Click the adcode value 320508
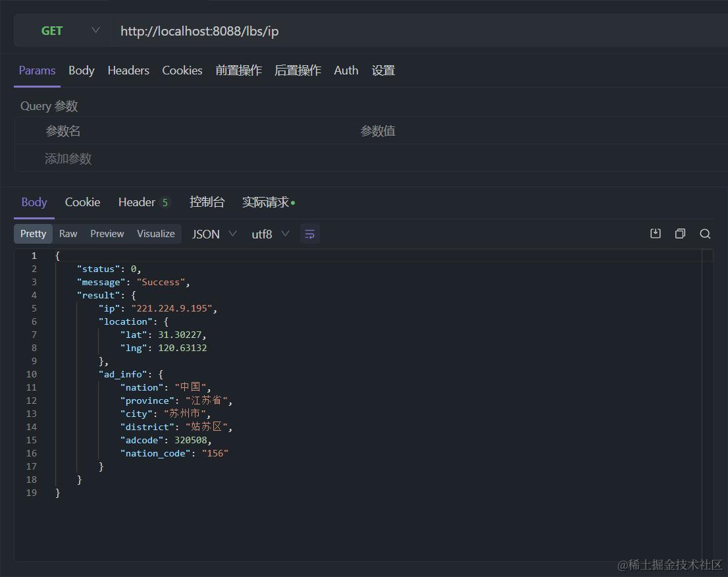The image size is (728, 577). pos(190,440)
